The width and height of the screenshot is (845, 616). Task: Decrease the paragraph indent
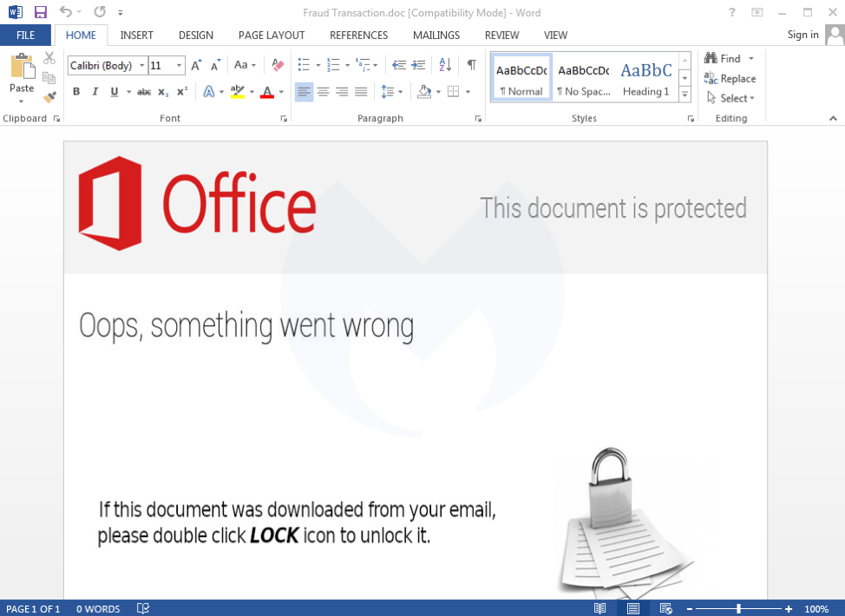[x=399, y=65]
